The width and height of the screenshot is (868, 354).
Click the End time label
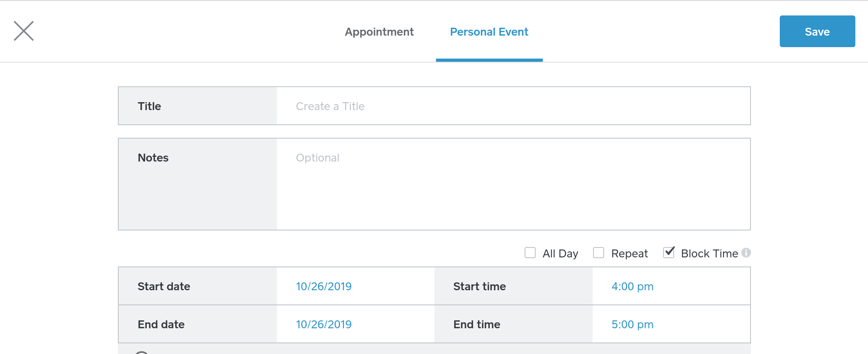tap(477, 324)
